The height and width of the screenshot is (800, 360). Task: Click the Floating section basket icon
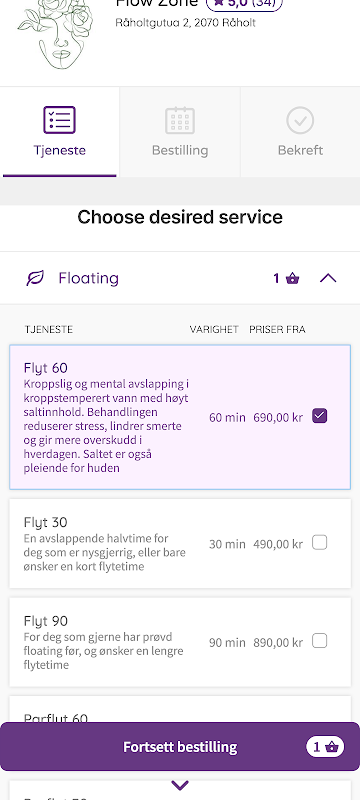[x=293, y=279]
